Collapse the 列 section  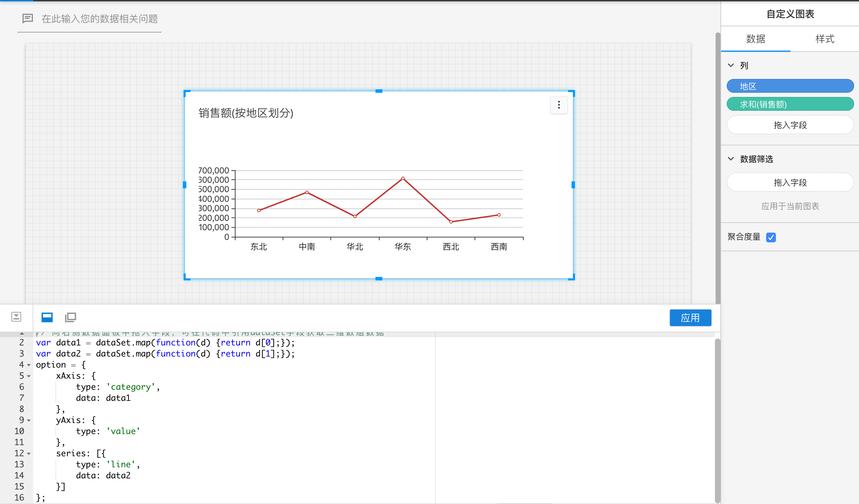[731, 65]
